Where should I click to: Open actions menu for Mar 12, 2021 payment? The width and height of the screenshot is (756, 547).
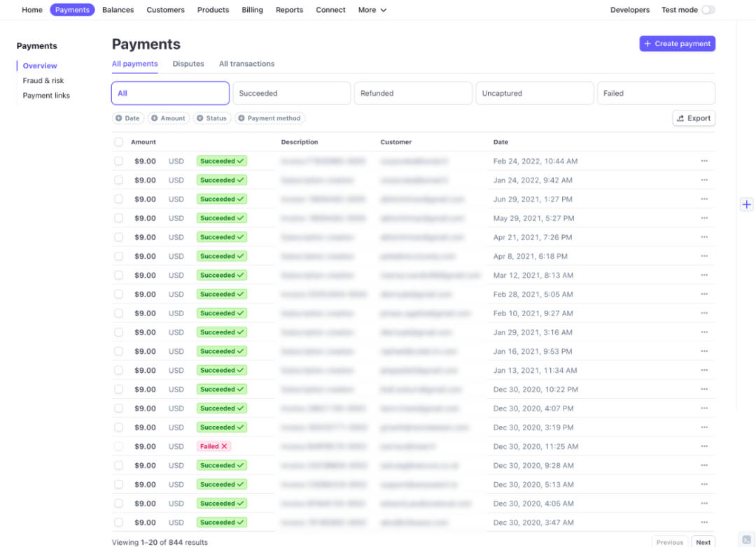click(704, 275)
